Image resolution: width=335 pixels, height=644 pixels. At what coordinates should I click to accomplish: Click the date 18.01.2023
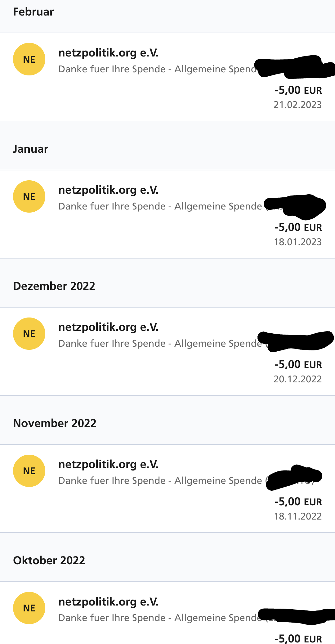(x=297, y=242)
